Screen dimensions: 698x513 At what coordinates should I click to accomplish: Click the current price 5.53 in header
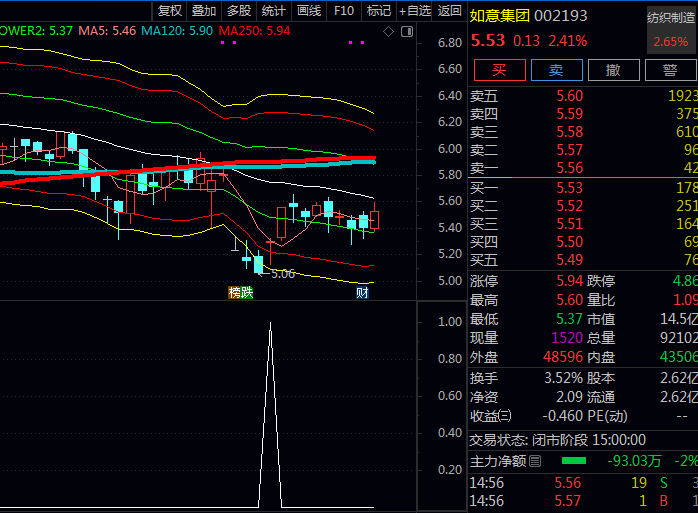tap(488, 41)
